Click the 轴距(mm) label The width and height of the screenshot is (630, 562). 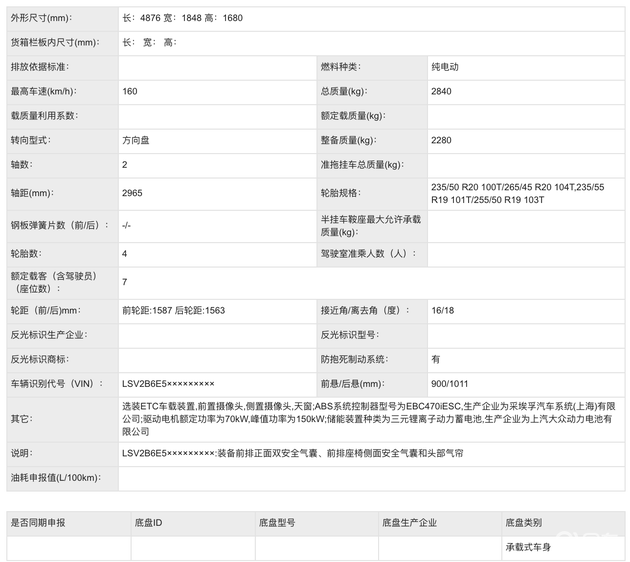[x=32, y=193]
